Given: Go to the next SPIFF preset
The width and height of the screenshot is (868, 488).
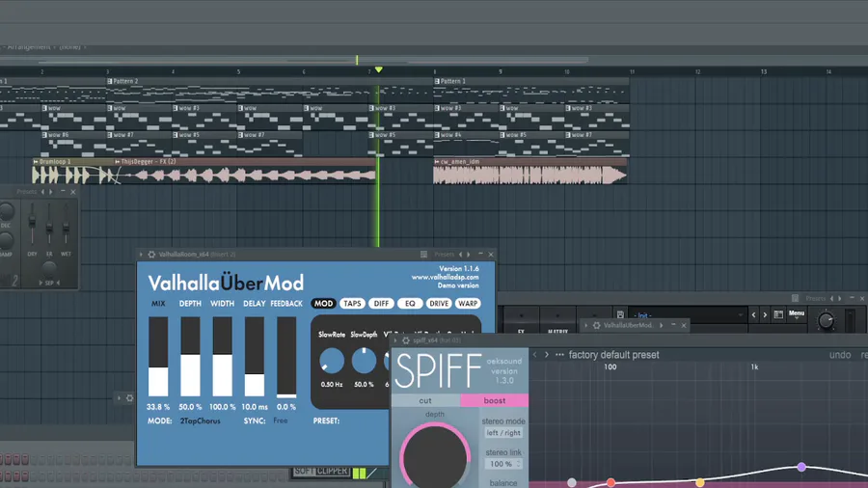Looking at the screenshot, I should [x=547, y=355].
